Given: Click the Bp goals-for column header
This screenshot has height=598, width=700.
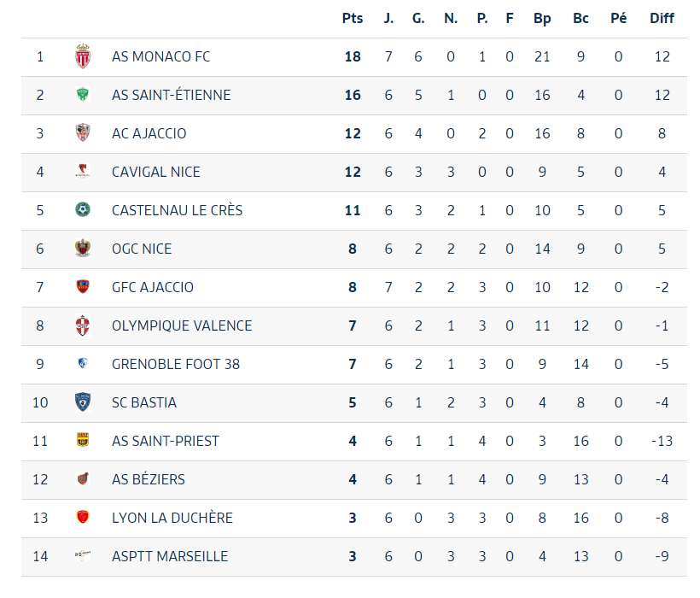Looking at the screenshot, I should (542, 18).
